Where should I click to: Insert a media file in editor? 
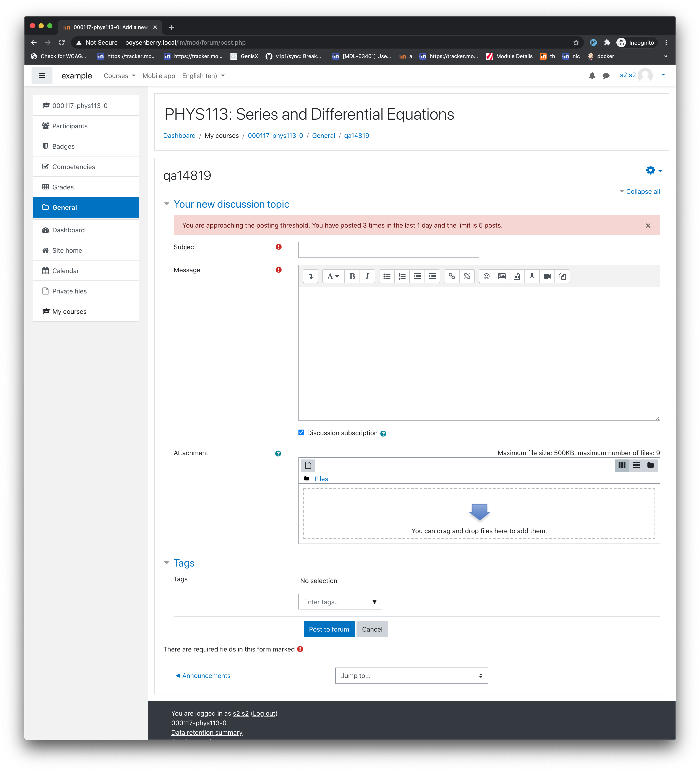517,276
